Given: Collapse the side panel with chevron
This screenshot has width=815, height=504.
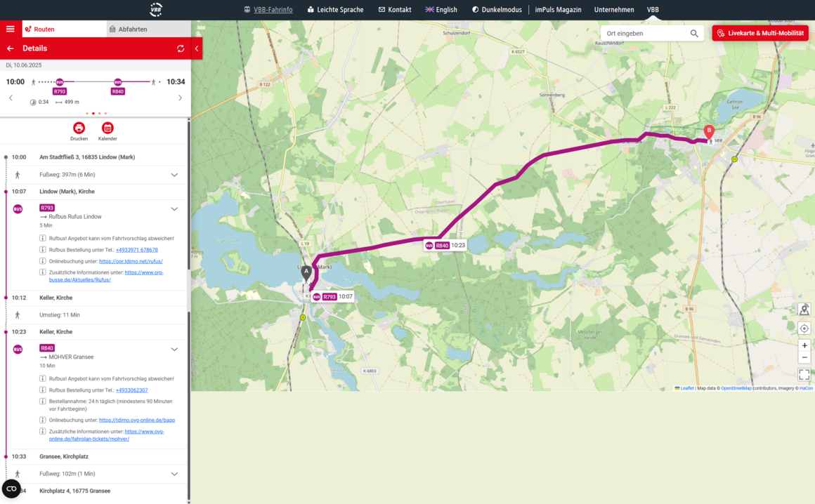Looking at the screenshot, I should pyautogui.click(x=197, y=48).
